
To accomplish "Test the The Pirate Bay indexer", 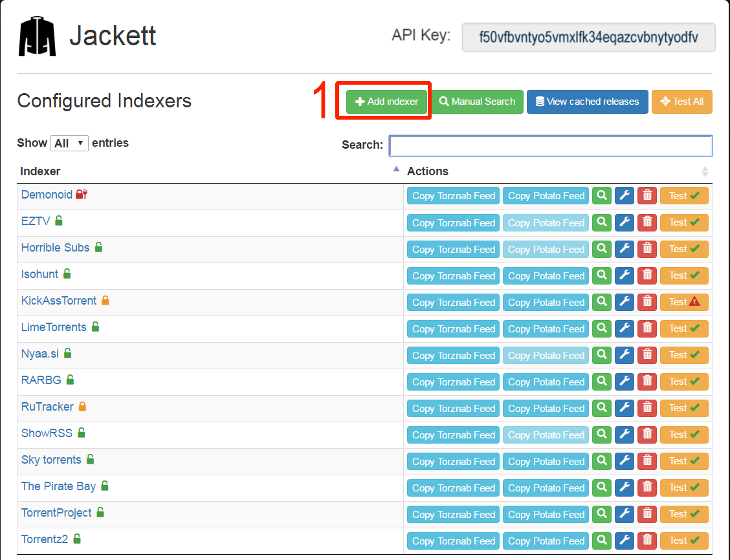I will [685, 488].
